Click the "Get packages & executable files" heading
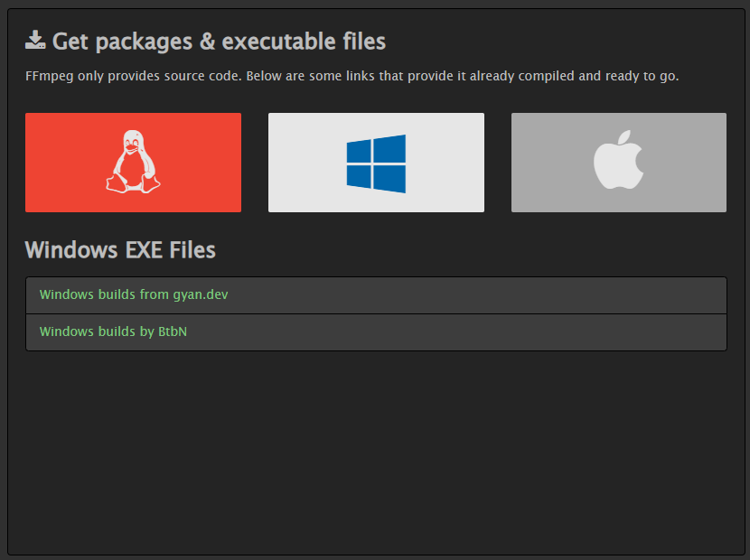This screenshot has width=750, height=560. coord(219,42)
